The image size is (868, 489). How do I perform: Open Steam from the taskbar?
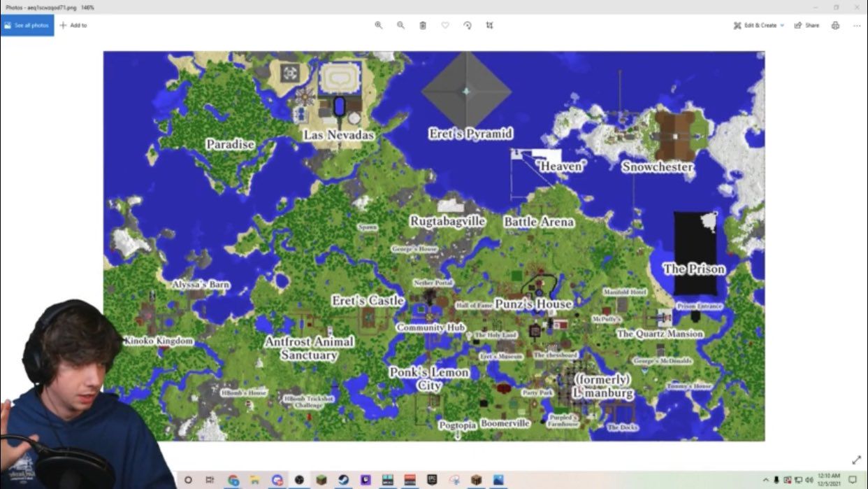click(x=344, y=480)
